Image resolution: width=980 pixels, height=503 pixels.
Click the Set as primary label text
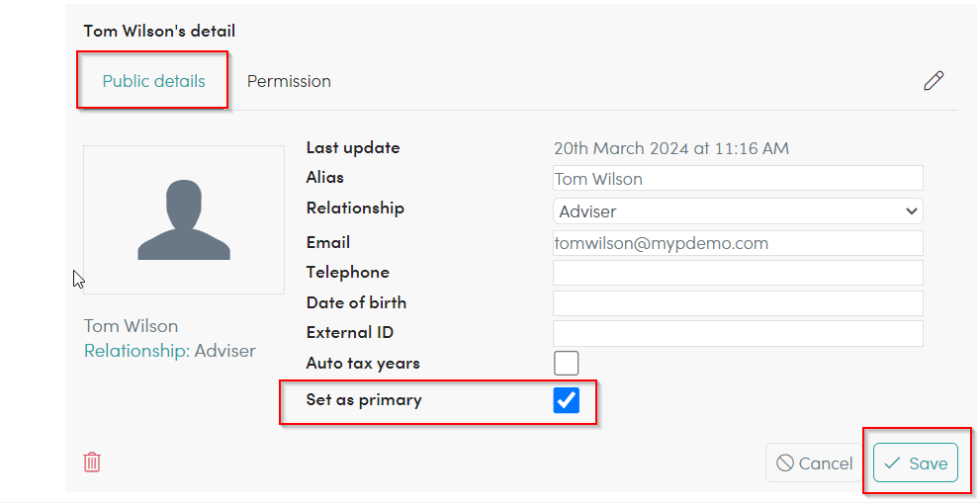point(364,400)
